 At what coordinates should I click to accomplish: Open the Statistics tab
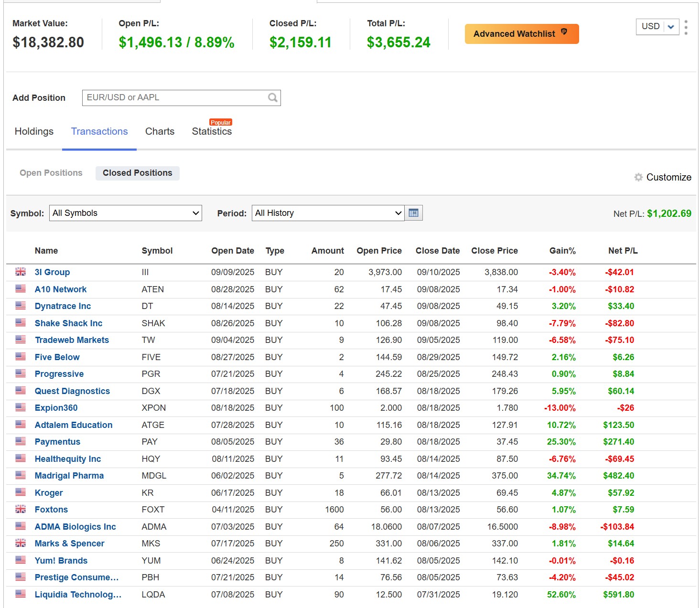pos(212,131)
